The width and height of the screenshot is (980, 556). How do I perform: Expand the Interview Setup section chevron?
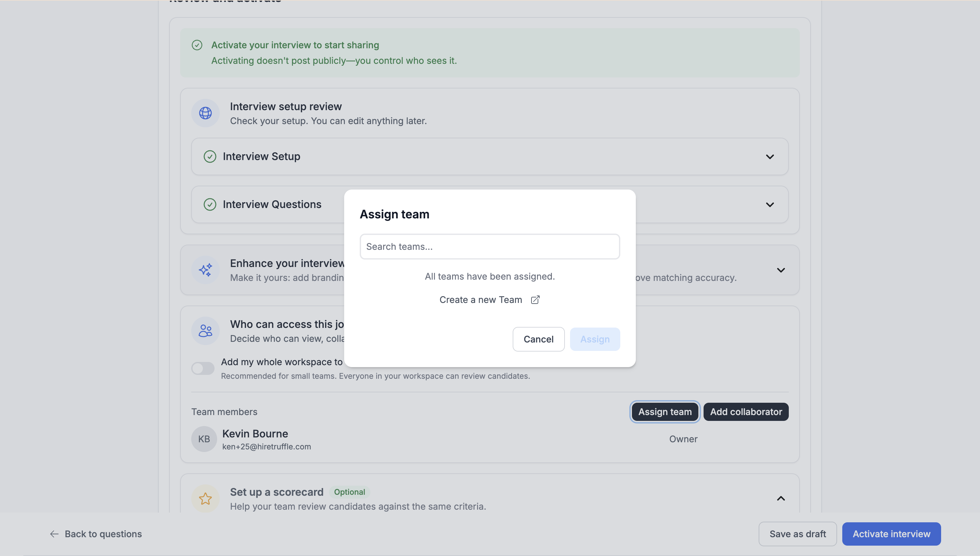[x=770, y=156]
